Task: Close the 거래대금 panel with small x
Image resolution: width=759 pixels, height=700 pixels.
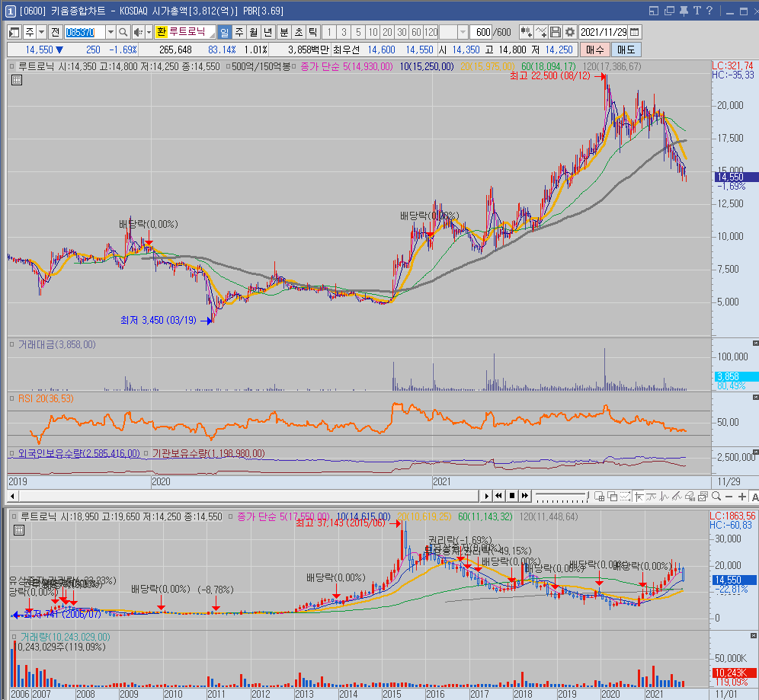Action: click(755, 343)
